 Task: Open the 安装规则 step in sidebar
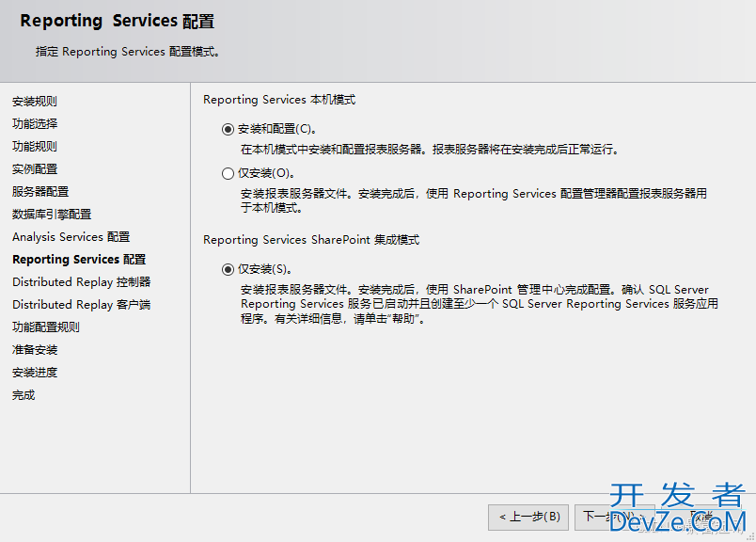[x=35, y=102]
